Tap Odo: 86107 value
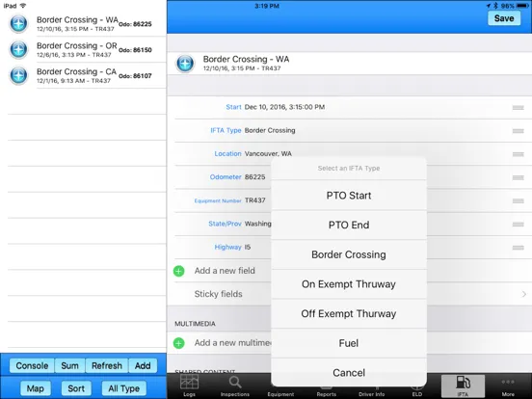Screen dimensions: 532x399 [135, 76]
